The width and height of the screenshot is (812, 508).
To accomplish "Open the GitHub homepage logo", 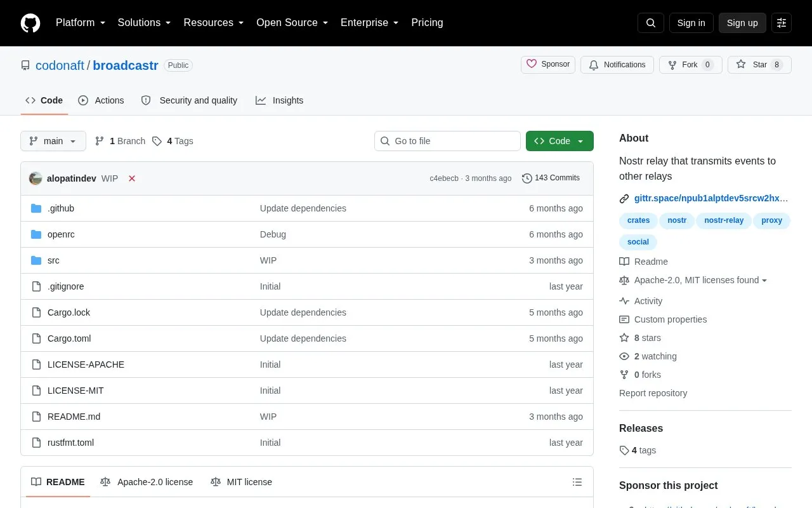I will [x=30, y=23].
